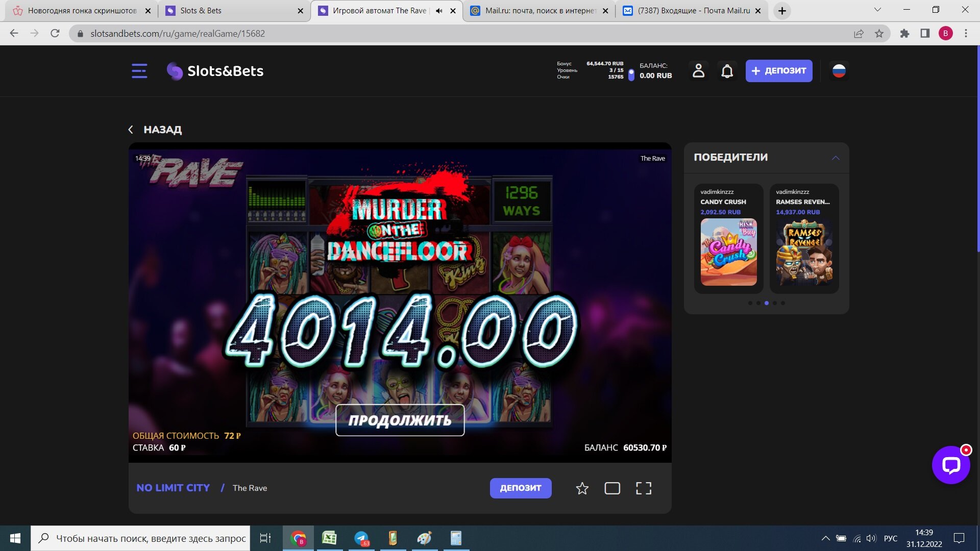This screenshot has height=551, width=980.
Task: Bookmark this page with the star icon
Action: click(879, 34)
